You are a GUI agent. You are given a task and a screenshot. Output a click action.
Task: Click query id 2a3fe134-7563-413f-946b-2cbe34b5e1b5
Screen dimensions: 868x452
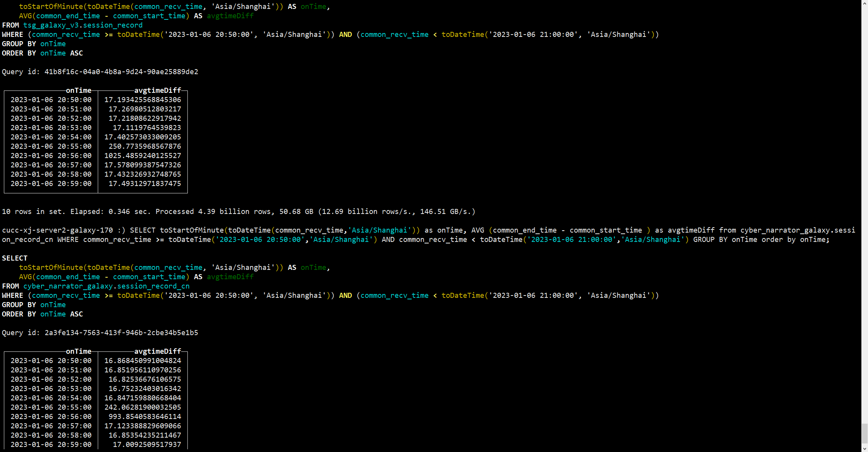pos(121,333)
